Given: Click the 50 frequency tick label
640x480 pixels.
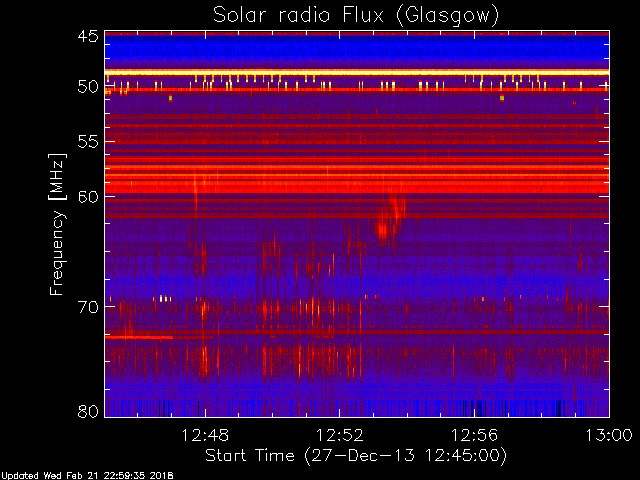Looking at the screenshot, I should [x=88, y=87].
